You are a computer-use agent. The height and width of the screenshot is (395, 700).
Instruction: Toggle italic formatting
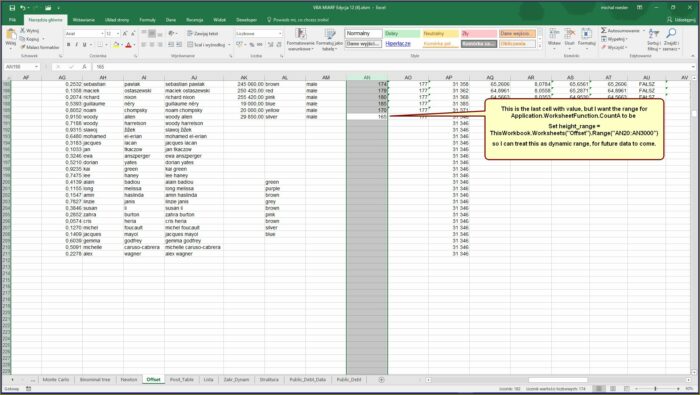[x=76, y=45]
